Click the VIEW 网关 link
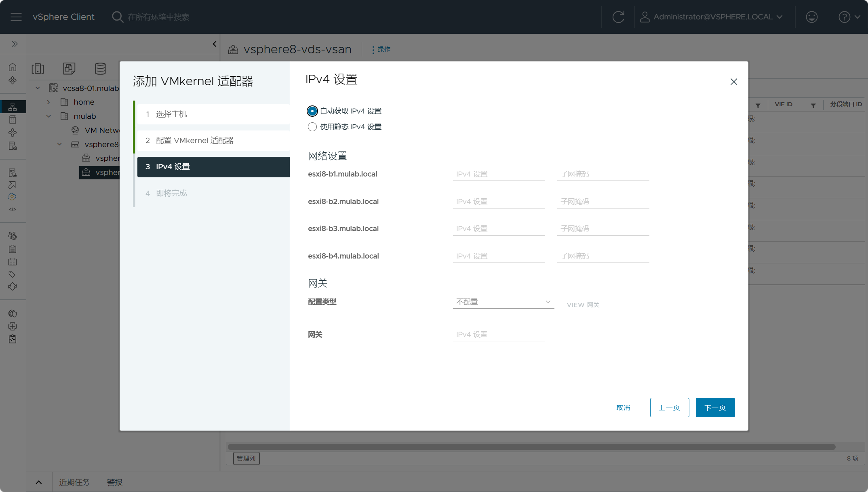868x492 pixels. [x=583, y=305]
